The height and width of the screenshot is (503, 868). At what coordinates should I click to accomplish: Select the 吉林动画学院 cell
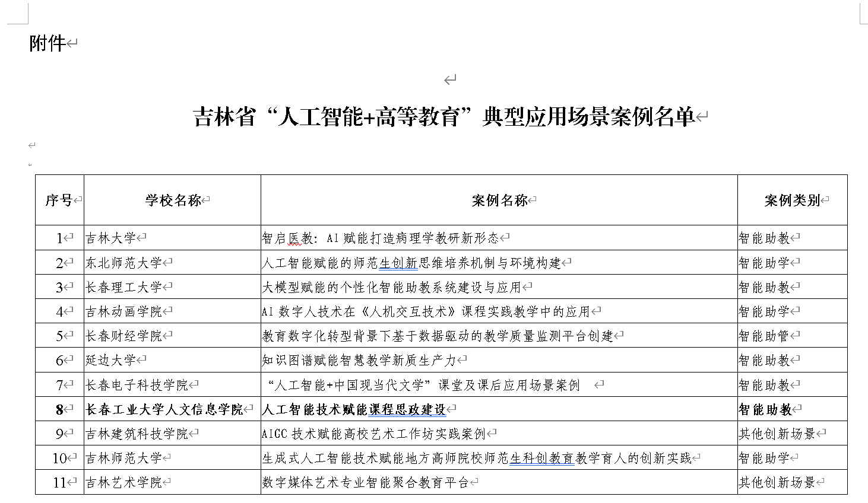[123, 312]
